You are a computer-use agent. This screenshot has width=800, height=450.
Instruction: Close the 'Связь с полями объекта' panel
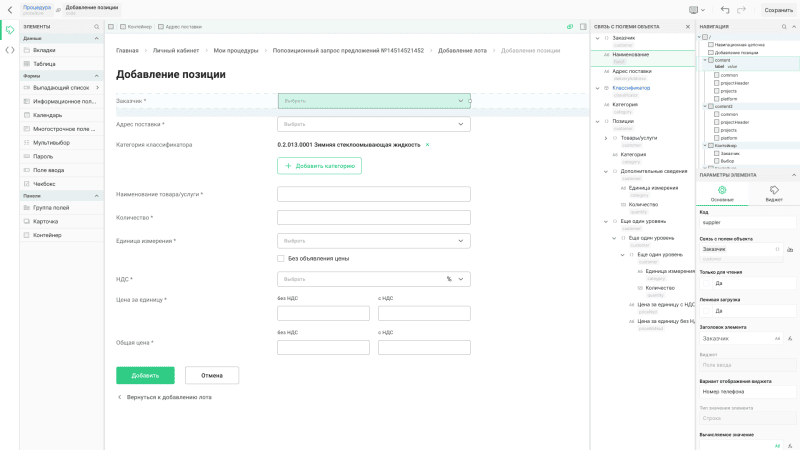687,26
